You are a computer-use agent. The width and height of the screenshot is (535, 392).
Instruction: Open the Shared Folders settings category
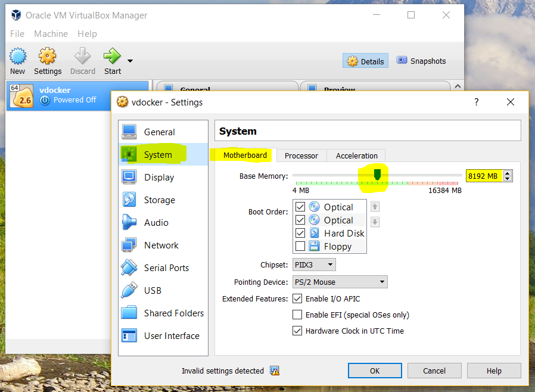coord(163,313)
